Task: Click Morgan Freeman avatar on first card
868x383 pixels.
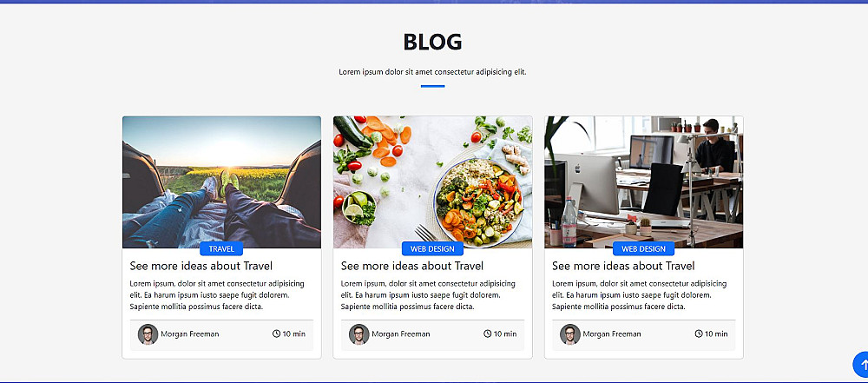Action: point(148,334)
